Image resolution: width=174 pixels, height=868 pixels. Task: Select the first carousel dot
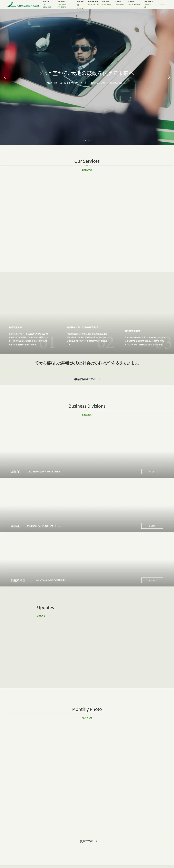(83, 140)
